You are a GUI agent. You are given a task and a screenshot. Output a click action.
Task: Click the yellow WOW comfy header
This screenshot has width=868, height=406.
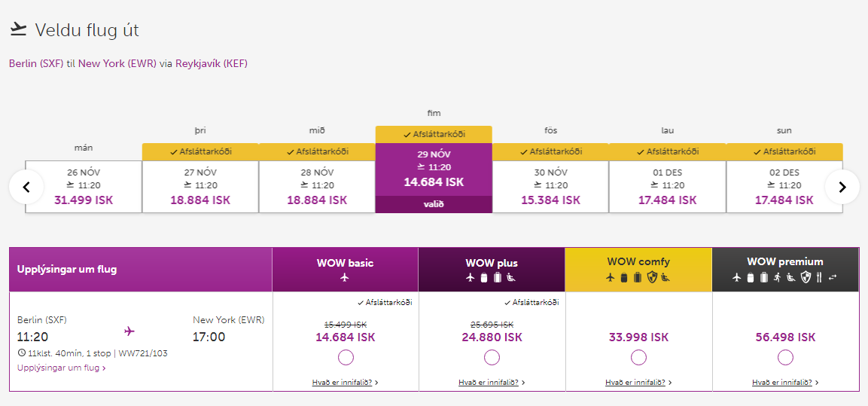(x=638, y=269)
